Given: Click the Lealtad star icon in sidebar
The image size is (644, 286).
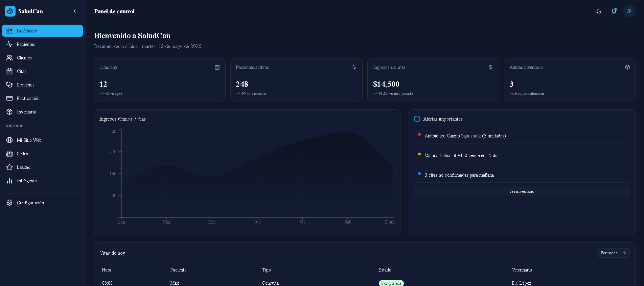Looking at the screenshot, I should click(9, 167).
